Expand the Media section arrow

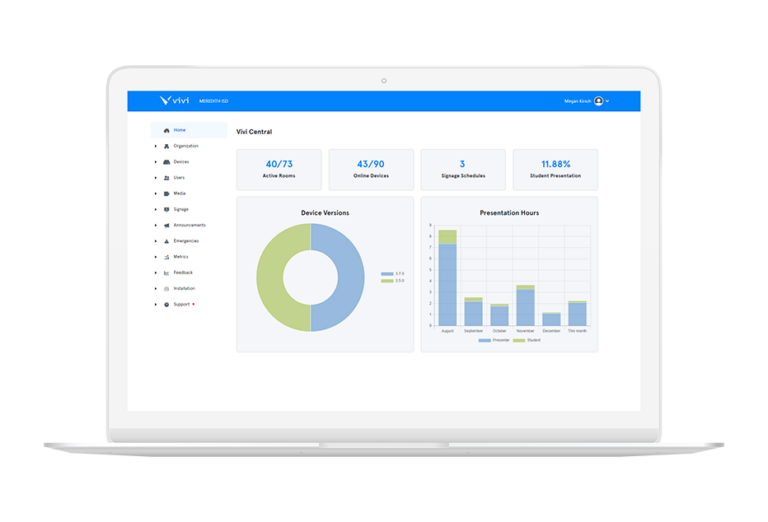tap(155, 193)
